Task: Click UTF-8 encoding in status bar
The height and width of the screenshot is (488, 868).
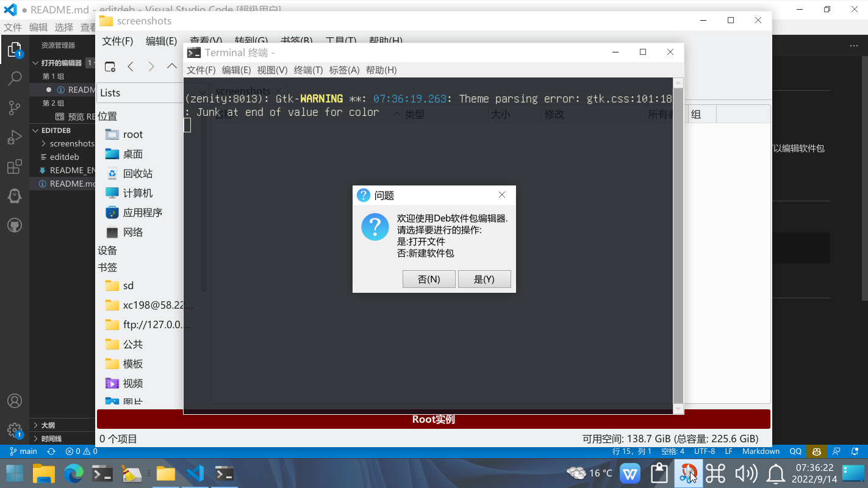Action: point(705,451)
